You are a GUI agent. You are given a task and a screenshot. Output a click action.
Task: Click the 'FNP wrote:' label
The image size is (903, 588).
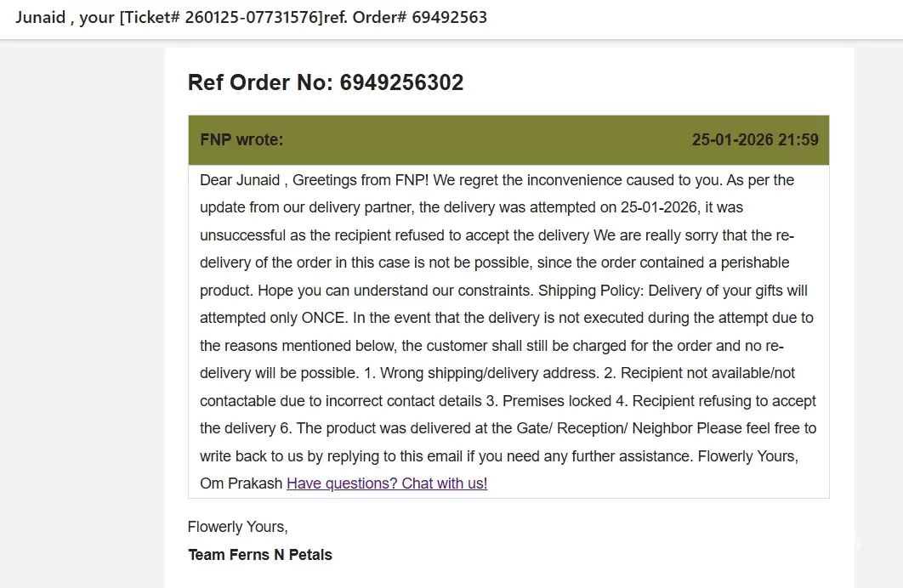pos(241,140)
